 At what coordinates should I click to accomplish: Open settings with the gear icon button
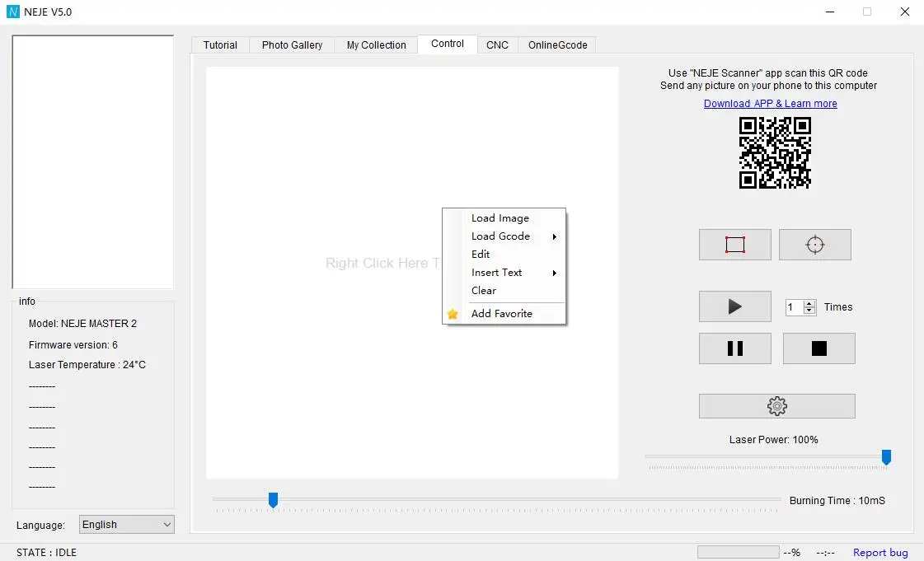click(x=777, y=406)
